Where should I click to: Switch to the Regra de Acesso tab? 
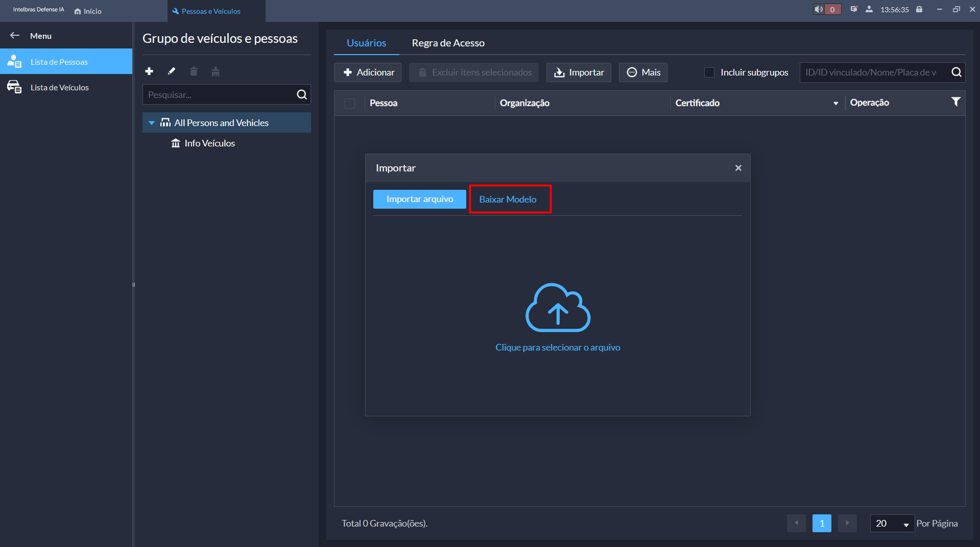pos(448,43)
